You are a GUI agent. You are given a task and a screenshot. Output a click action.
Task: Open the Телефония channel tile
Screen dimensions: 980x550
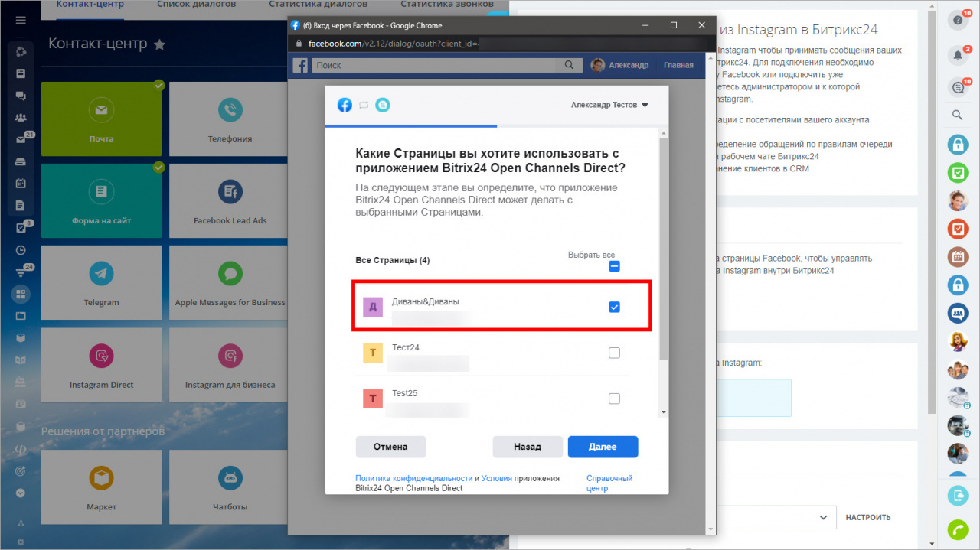click(x=228, y=118)
